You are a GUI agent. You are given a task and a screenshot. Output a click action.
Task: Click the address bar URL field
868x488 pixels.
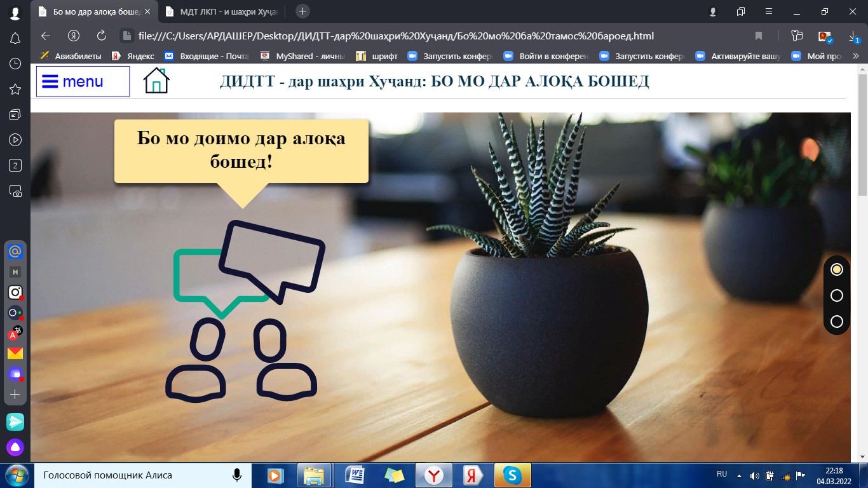[x=396, y=36]
